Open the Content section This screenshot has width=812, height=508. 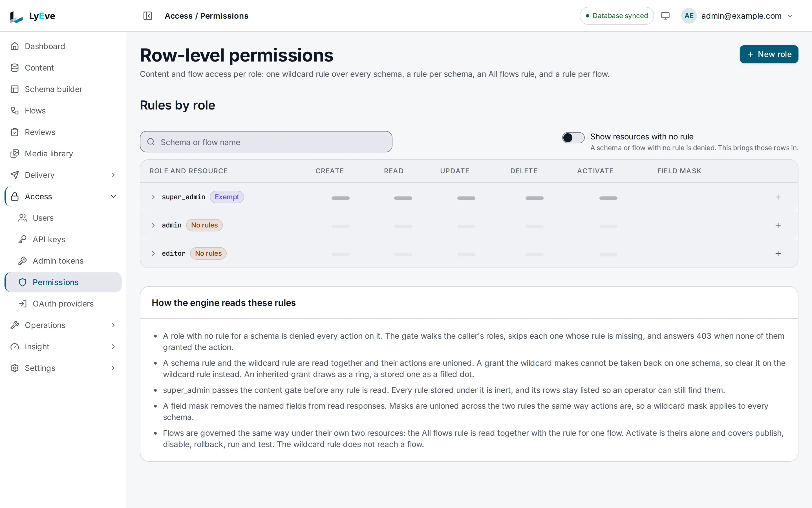coord(63,68)
